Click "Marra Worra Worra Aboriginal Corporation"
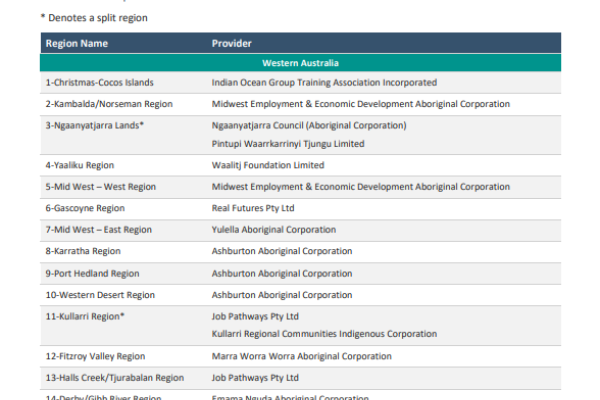 coord(302,356)
